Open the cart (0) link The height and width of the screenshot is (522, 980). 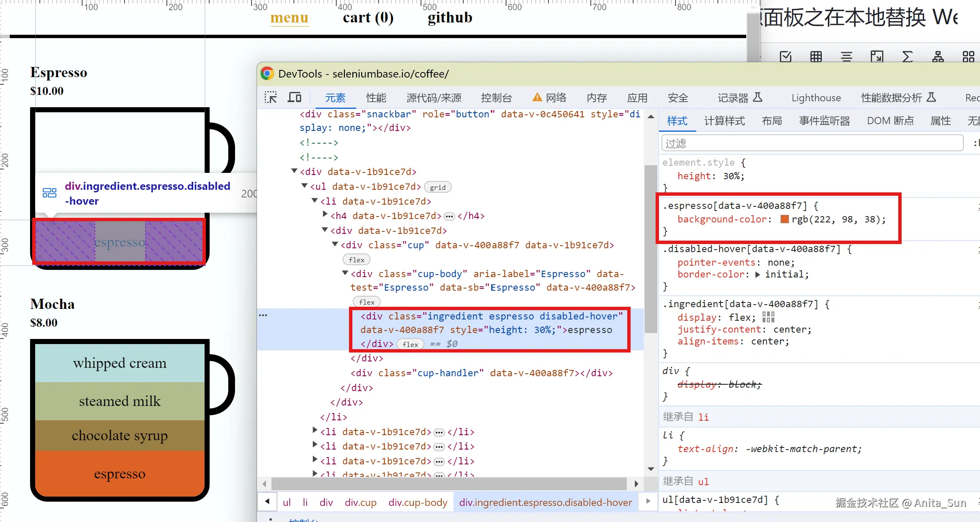tap(368, 18)
